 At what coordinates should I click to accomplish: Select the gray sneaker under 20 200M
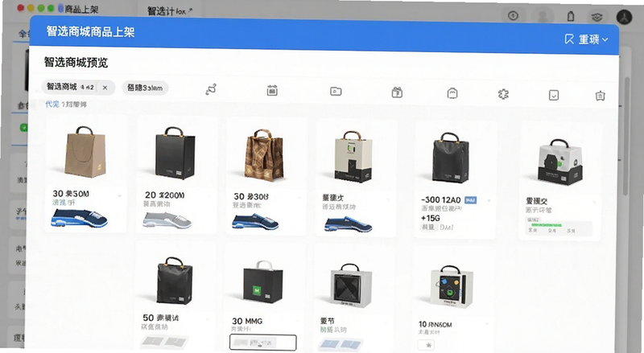[x=167, y=220]
